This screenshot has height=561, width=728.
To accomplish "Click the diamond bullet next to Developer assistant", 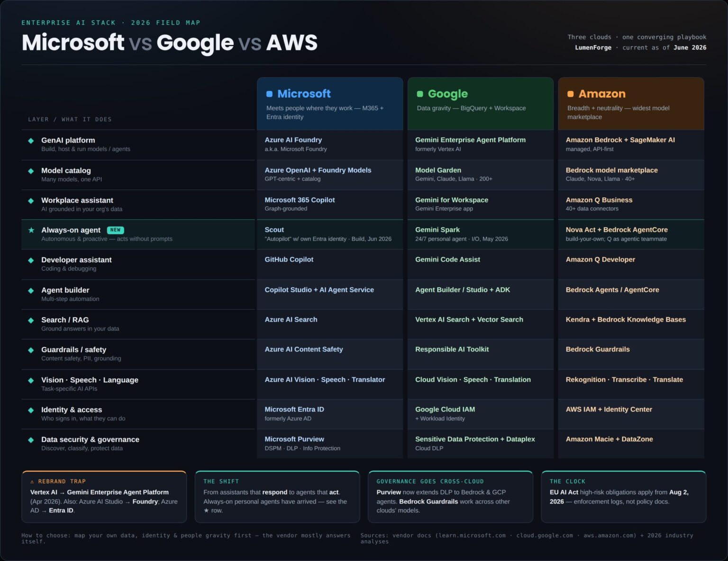I will [31, 260].
